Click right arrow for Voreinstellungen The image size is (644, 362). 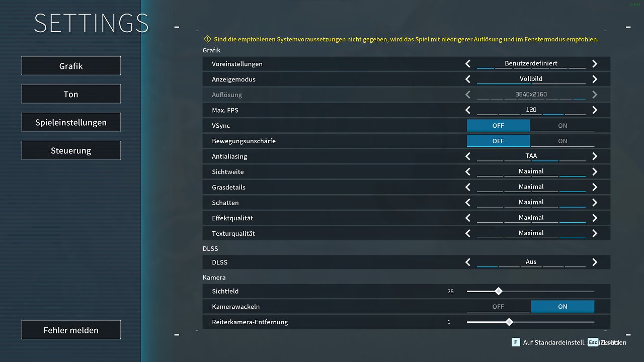[595, 64]
